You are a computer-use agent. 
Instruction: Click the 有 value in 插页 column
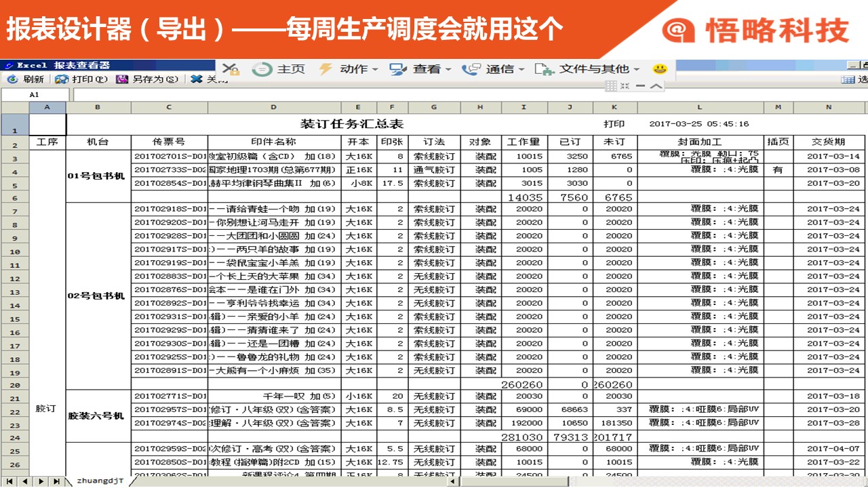click(x=778, y=170)
